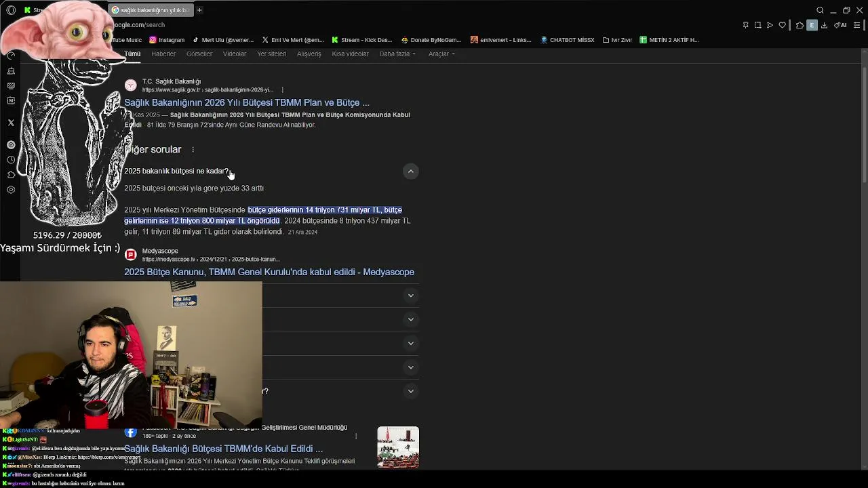Switch to the Görseller search tab
This screenshot has width=868, height=488.
tap(199, 54)
